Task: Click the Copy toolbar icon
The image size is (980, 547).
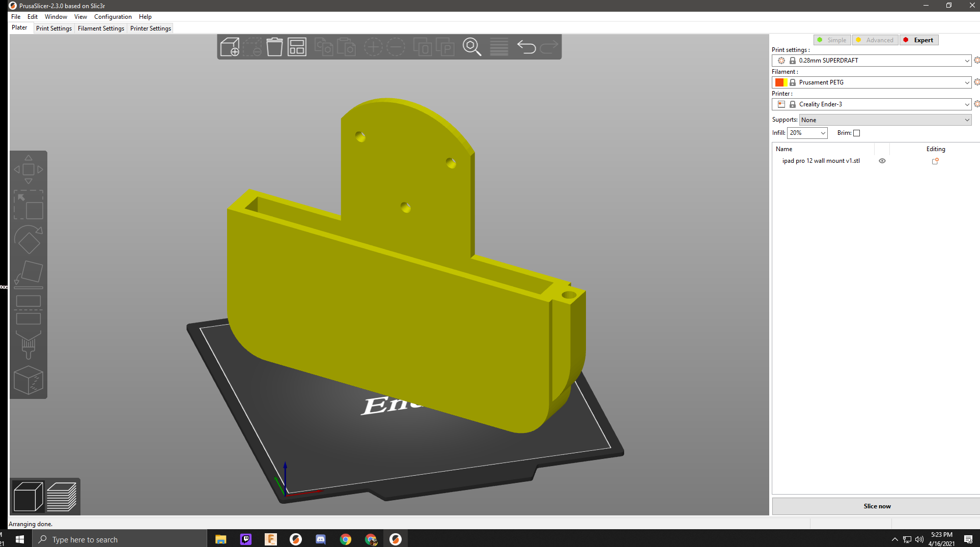Action: tap(324, 47)
